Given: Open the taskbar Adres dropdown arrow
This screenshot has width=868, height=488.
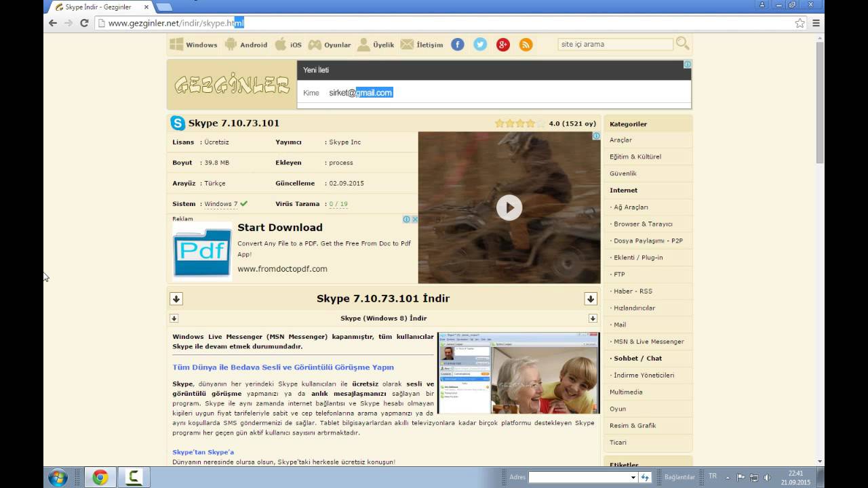Looking at the screenshot, I should [x=633, y=478].
